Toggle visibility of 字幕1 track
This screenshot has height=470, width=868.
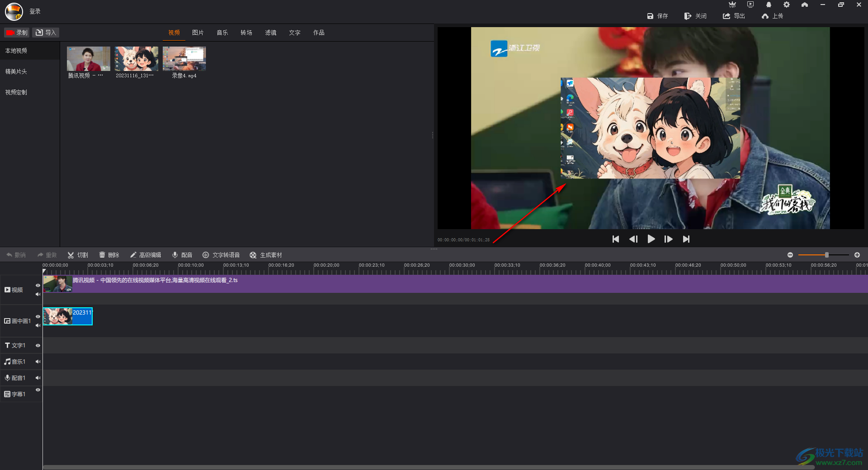pyautogui.click(x=38, y=390)
